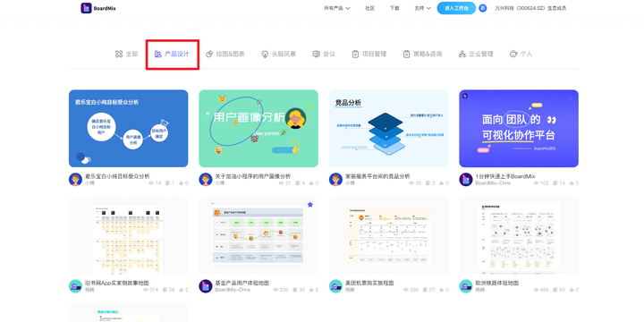This screenshot has width=644, height=322.
Task: Click the views eye icon on 家装服务平台间的竞品分析 card
Action: click(x=412, y=182)
